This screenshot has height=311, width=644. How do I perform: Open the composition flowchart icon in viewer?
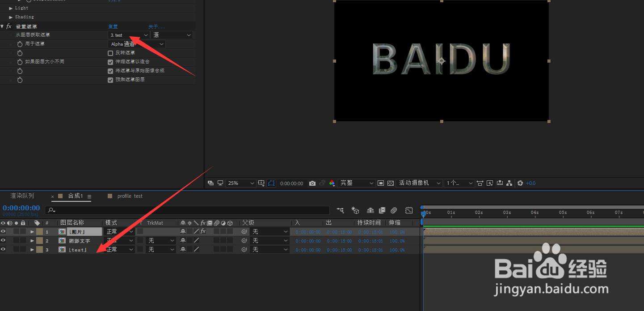509,183
